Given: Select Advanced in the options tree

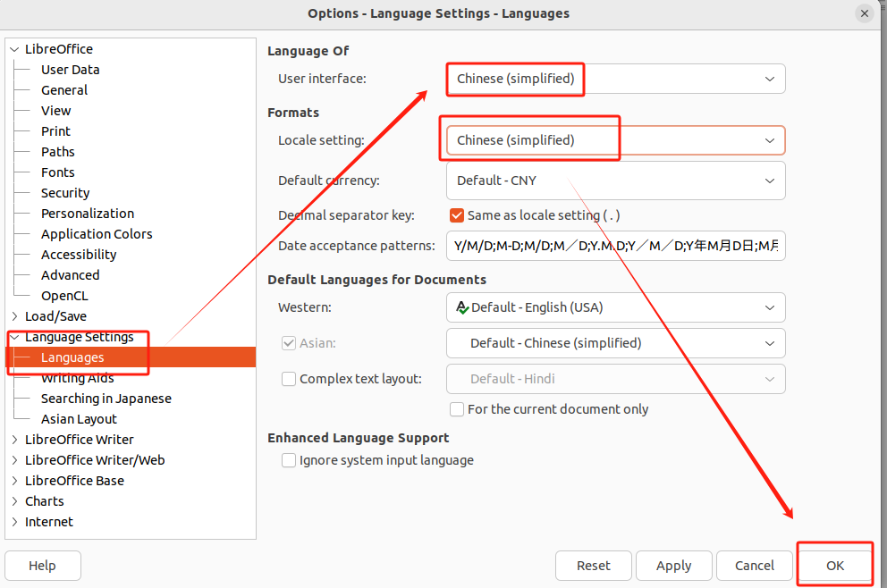Looking at the screenshot, I should (70, 275).
